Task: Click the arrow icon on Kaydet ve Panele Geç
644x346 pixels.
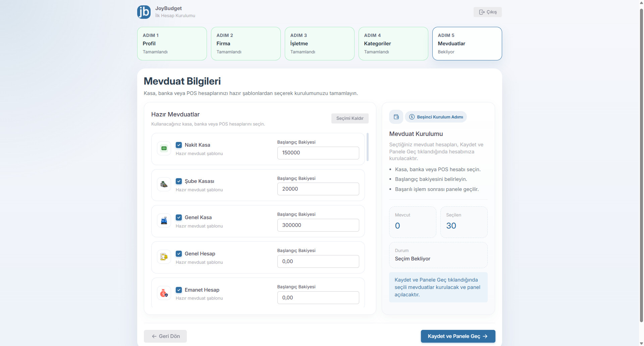Action: coord(485,336)
